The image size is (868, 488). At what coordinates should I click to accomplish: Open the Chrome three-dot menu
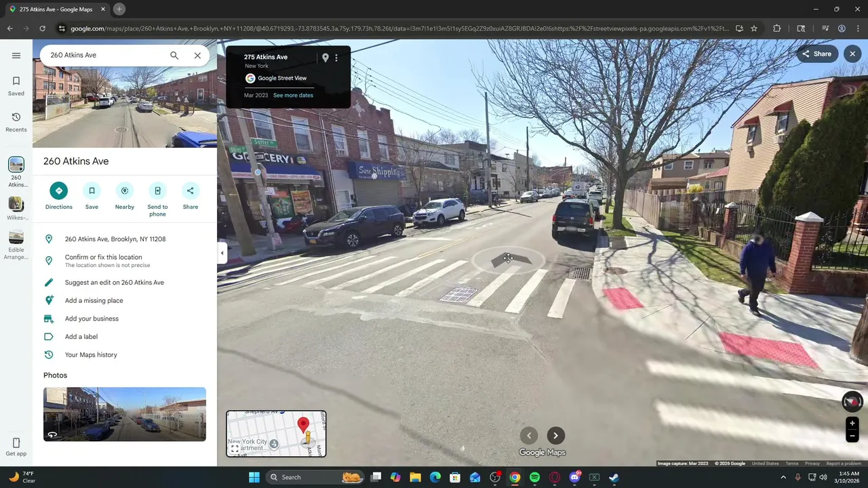click(x=858, y=28)
